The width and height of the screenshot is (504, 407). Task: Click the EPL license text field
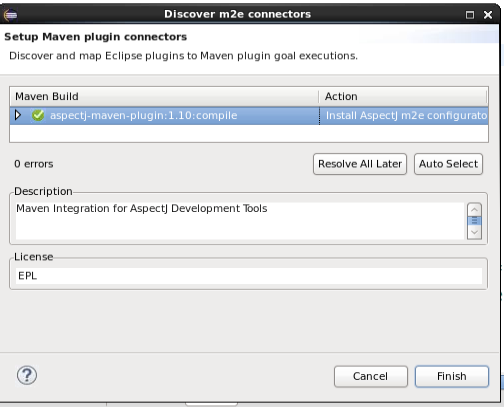249,276
